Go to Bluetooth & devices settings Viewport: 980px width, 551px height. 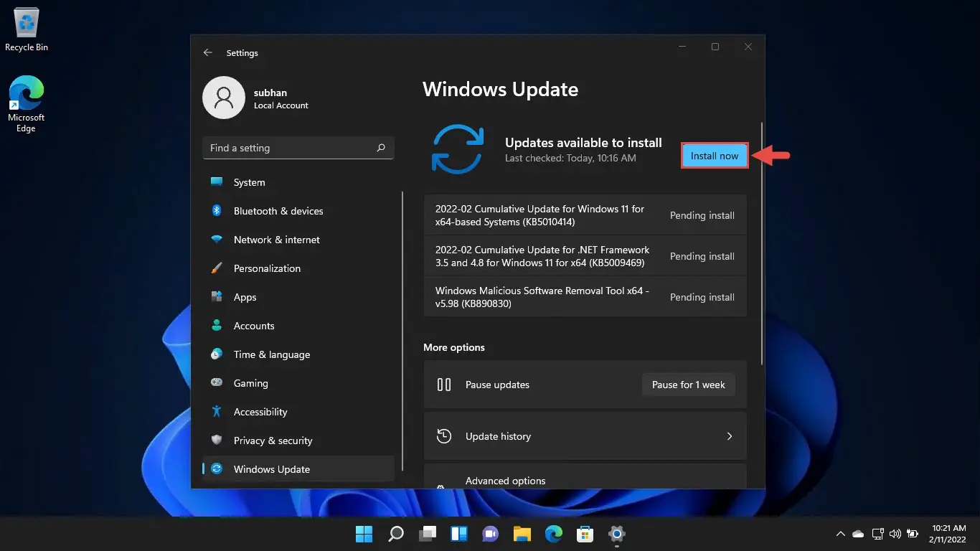point(298,211)
